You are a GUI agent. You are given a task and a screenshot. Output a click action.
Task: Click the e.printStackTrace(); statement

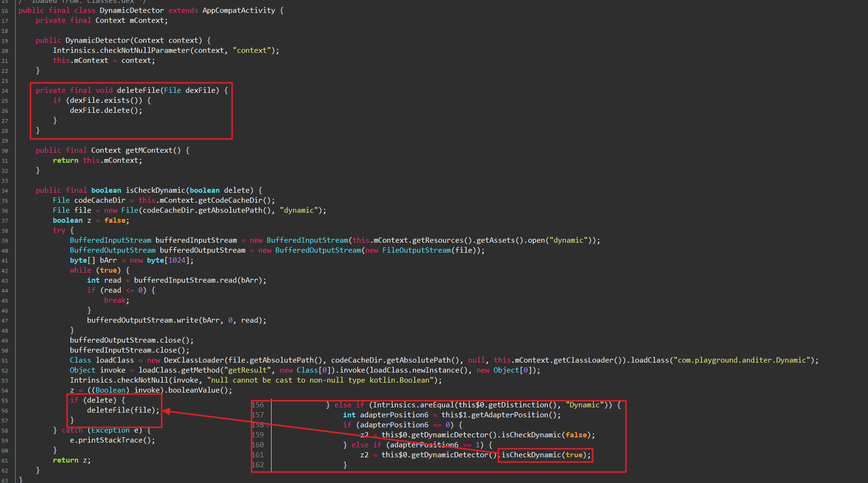tap(113, 440)
